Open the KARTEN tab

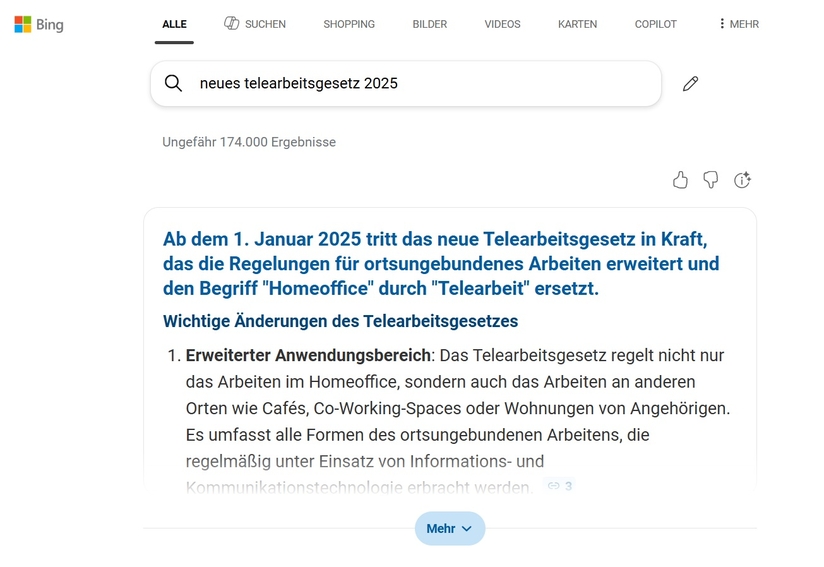click(x=577, y=24)
